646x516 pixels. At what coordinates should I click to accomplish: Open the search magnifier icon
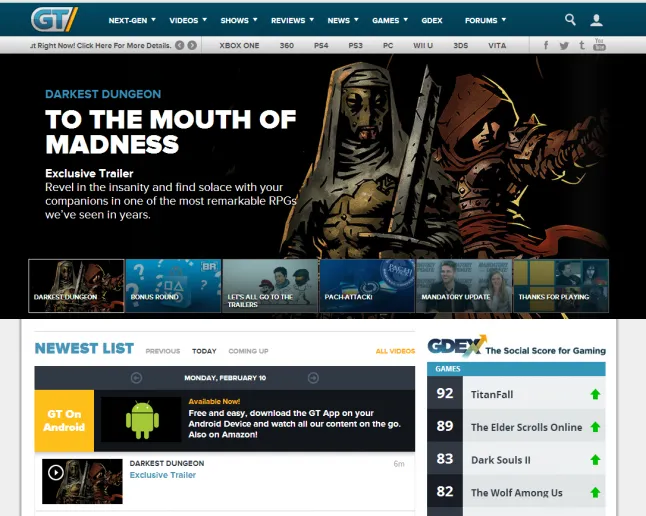[570, 19]
